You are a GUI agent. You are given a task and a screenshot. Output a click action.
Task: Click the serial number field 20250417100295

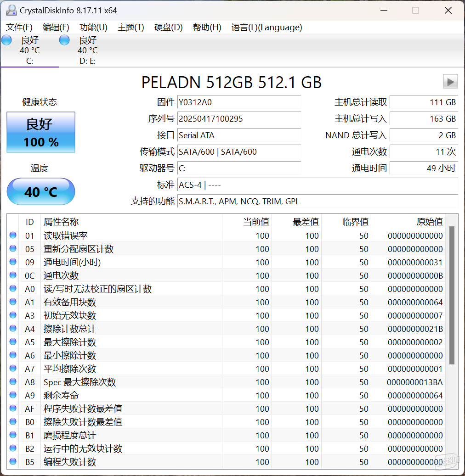point(239,118)
